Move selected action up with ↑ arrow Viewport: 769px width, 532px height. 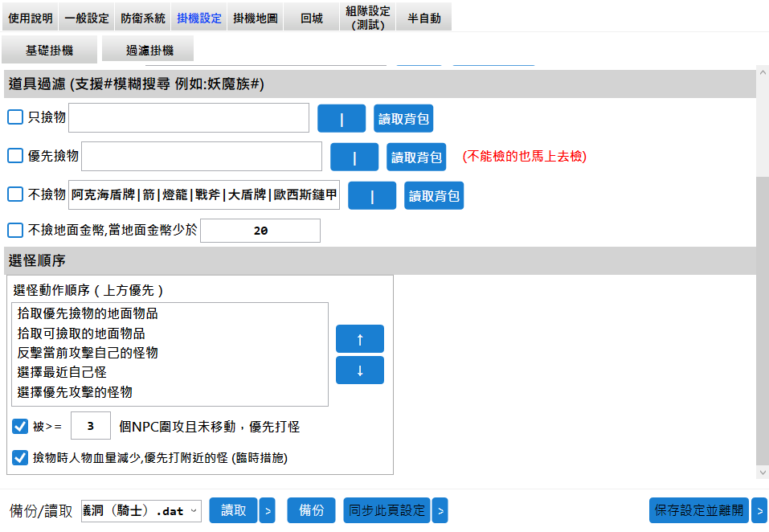pos(359,339)
